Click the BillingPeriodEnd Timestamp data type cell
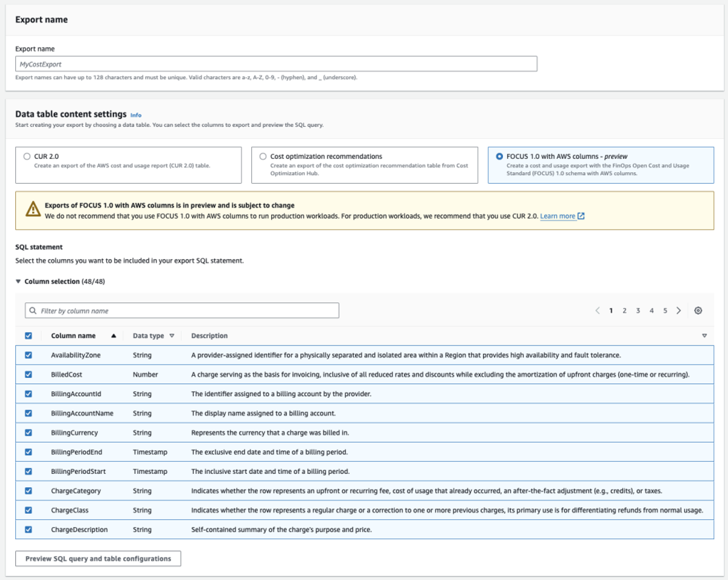 150,452
